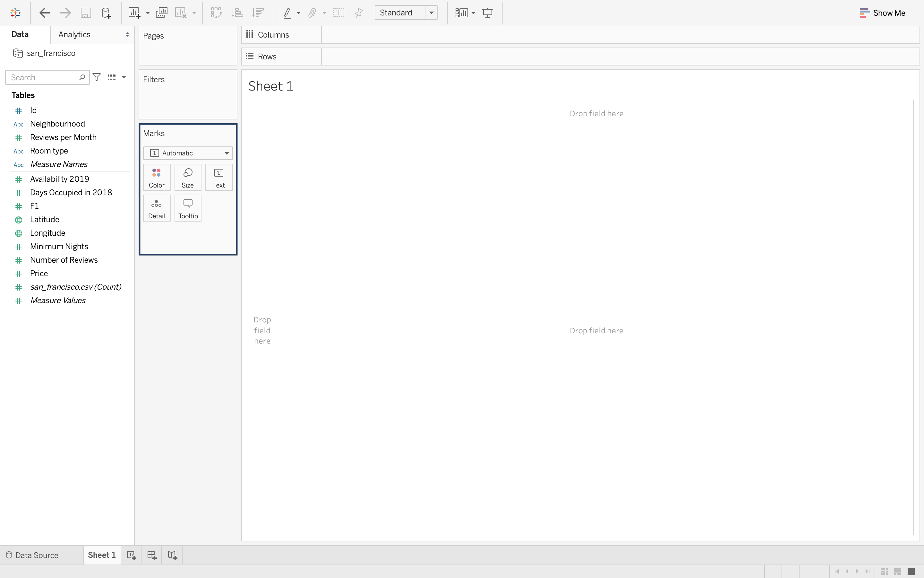Show sheet sorter grid icon in status bar
This screenshot has width=924, height=578.
[884, 572]
